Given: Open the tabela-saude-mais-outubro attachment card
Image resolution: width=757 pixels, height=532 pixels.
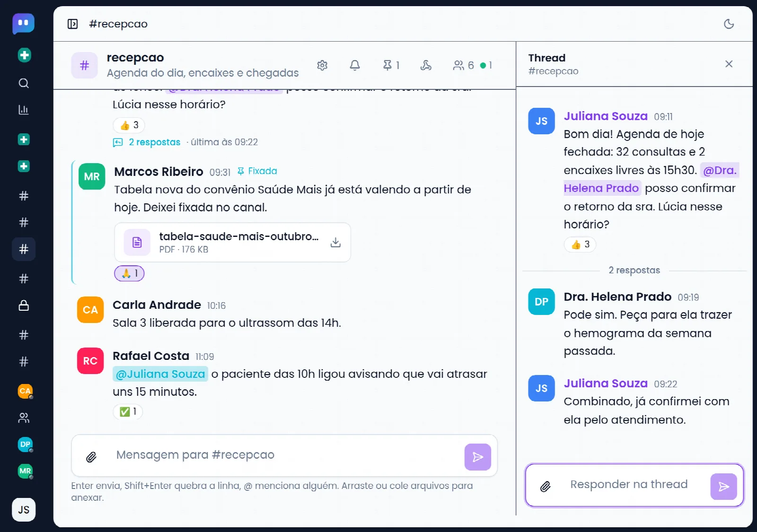Looking at the screenshot, I should 232,242.
